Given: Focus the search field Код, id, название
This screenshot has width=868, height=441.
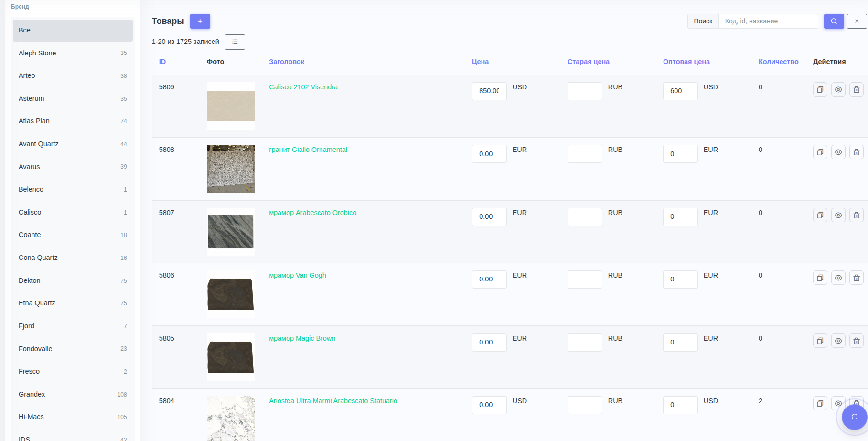Looking at the screenshot, I should (768, 21).
